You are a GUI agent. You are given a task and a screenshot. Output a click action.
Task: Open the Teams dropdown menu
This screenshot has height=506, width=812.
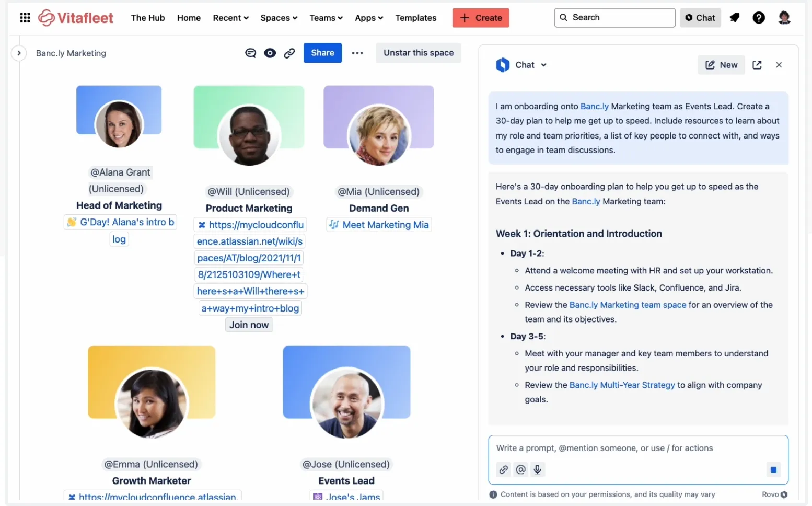point(326,18)
